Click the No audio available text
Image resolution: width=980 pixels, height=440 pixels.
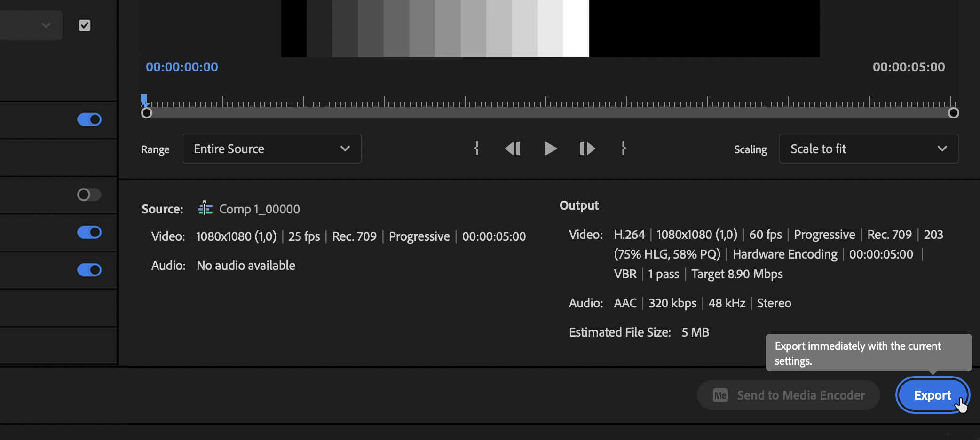(246, 266)
